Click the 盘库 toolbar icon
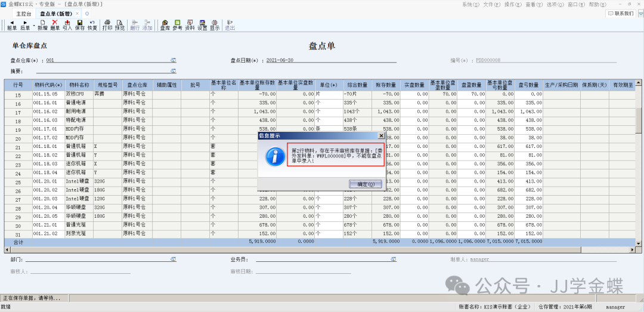The height and width of the screenshot is (312, 644). [x=165, y=24]
